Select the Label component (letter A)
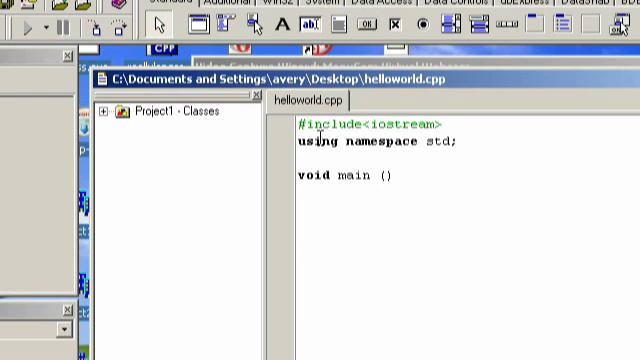Viewport: 640px width, 360px height. pyautogui.click(x=282, y=24)
